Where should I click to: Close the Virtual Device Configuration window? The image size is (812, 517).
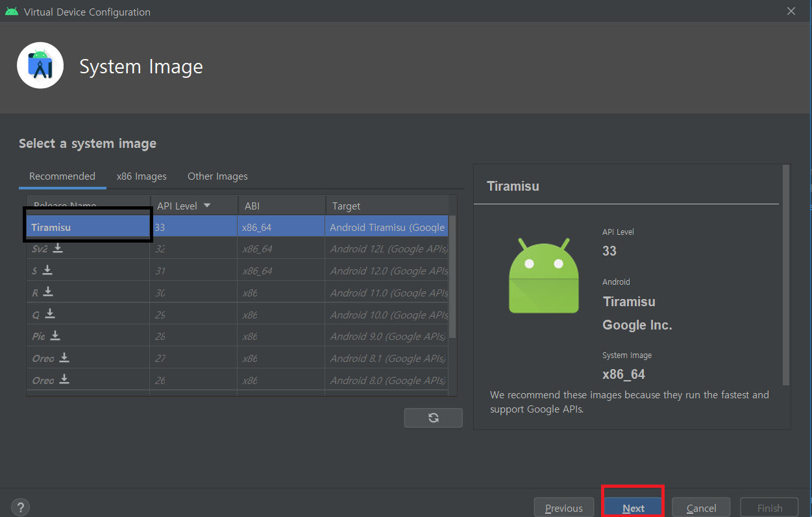pyautogui.click(x=791, y=11)
